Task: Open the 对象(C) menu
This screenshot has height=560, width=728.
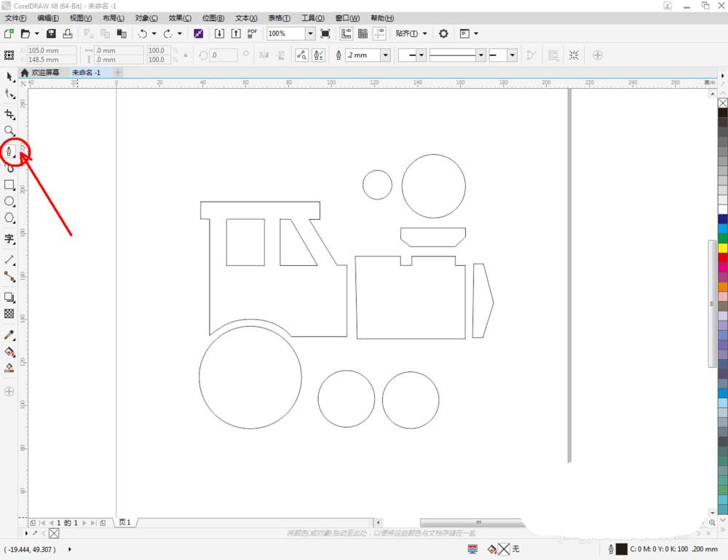Action: [146, 18]
